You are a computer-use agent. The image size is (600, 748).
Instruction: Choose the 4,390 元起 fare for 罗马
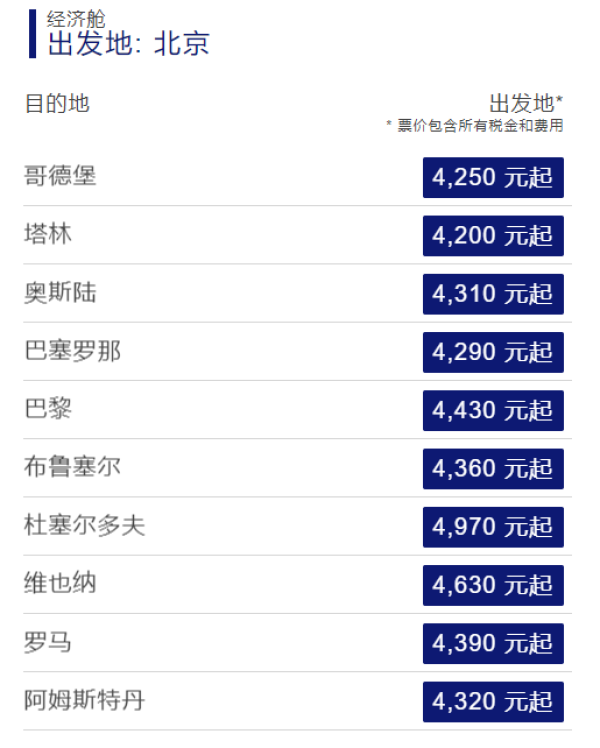493,644
